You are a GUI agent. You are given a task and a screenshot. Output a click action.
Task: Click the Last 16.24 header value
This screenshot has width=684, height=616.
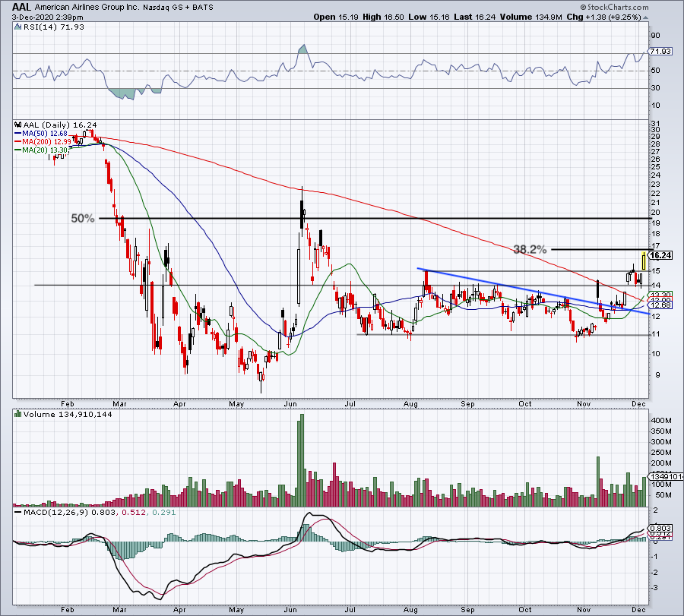pos(474,17)
